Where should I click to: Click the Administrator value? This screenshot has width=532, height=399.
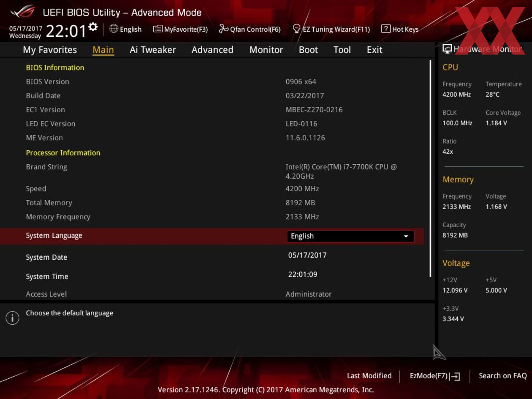click(309, 294)
